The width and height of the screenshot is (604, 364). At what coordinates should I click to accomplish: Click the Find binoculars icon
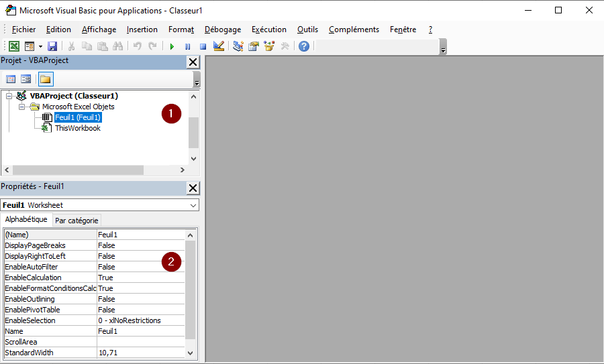pyautogui.click(x=118, y=46)
